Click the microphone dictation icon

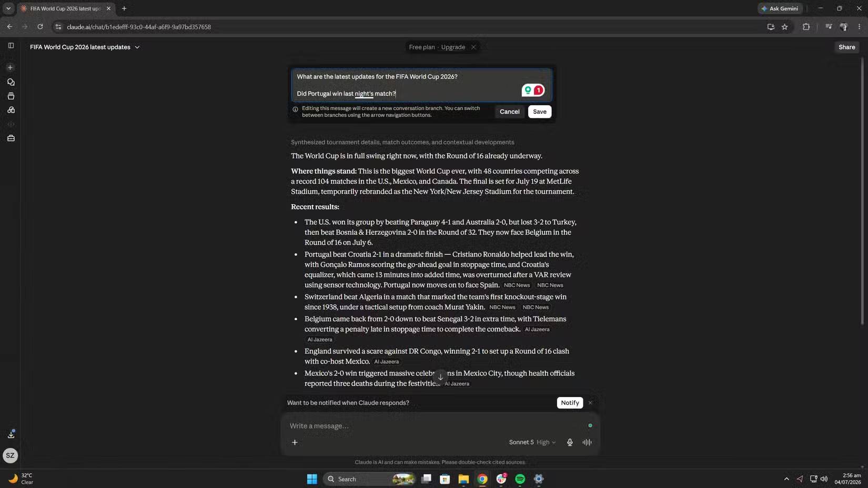pos(569,442)
